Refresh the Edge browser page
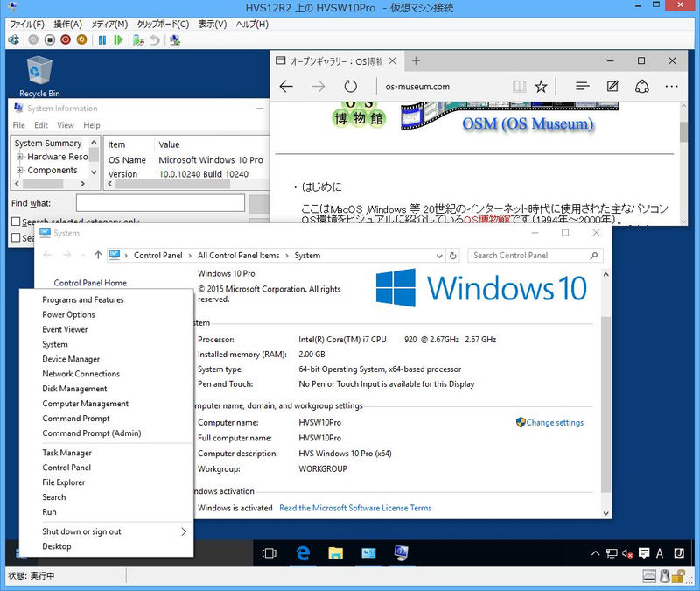The height and width of the screenshot is (591, 700). click(351, 86)
